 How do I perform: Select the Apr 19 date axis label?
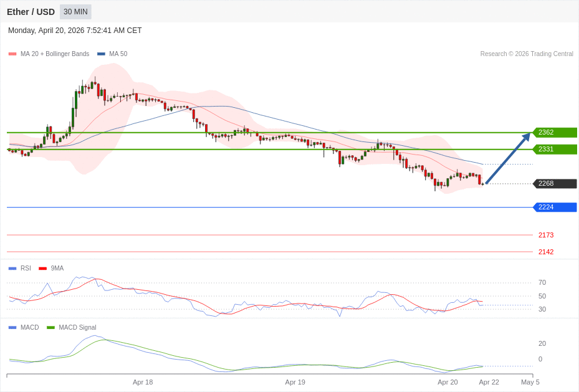click(x=295, y=382)
